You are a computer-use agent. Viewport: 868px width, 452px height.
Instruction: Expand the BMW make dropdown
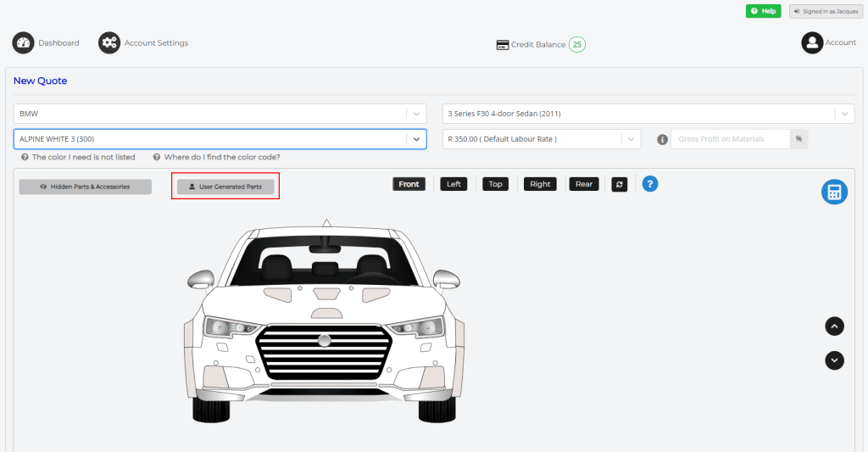pos(416,114)
